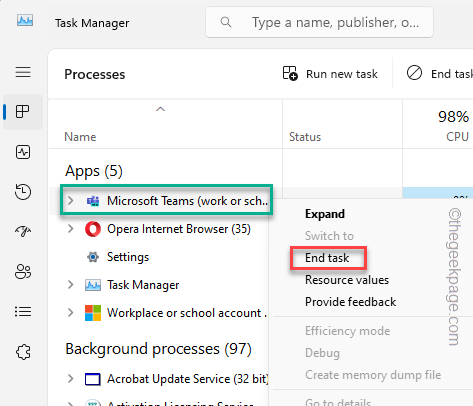Focus the search box for name or publisher
Image resolution: width=473 pixels, height=406 pixels.
pos(319,22)
